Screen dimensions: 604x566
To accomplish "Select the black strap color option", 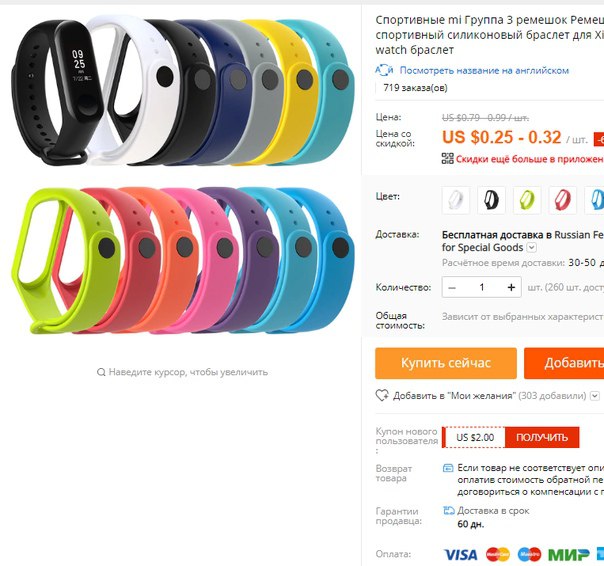I will pyautogui.click(x=491, y=200).
